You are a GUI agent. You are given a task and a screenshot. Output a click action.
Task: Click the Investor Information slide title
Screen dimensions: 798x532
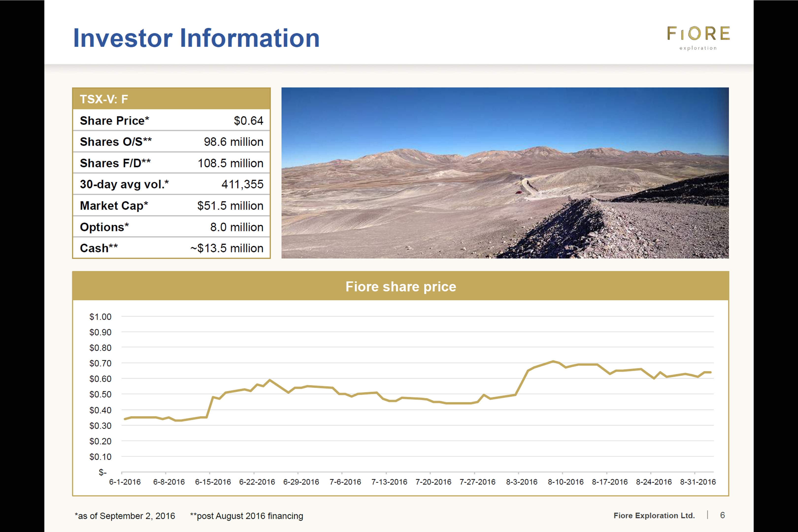[x=196, y=38]
